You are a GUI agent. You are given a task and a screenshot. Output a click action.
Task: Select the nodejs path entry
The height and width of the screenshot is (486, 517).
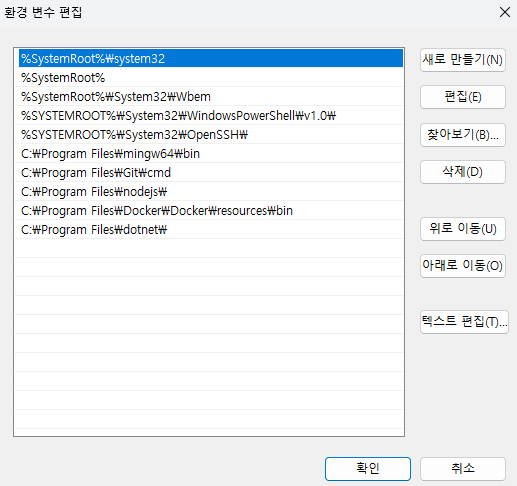[x=209, y=191]
